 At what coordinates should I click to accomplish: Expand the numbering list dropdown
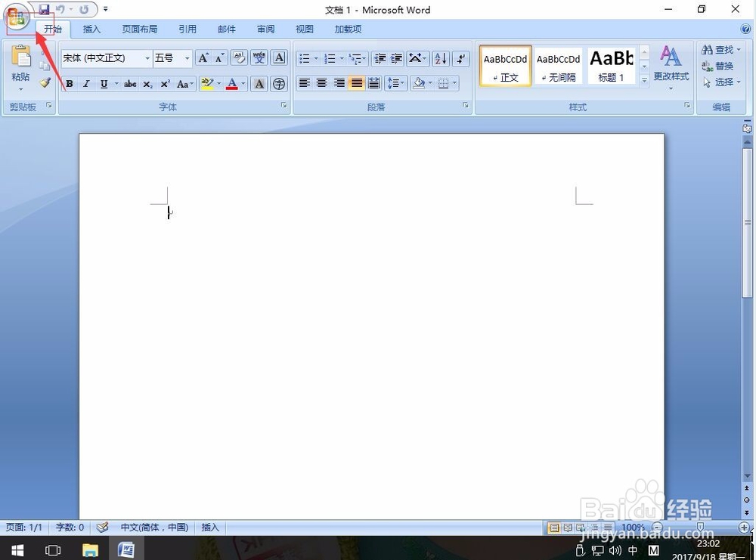click(x=342, y=59)
